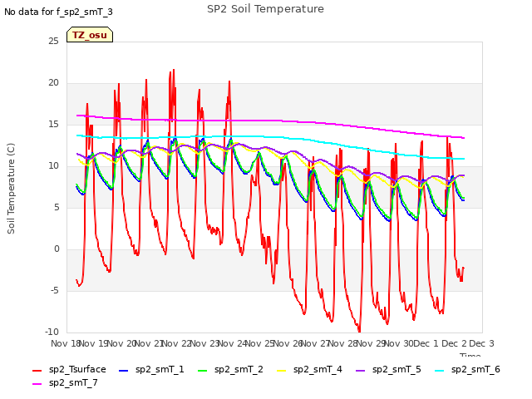Click yellow sp2_smT_4 legend color marker
Viewport: 532px width, 399px height.
click(281, 371)
